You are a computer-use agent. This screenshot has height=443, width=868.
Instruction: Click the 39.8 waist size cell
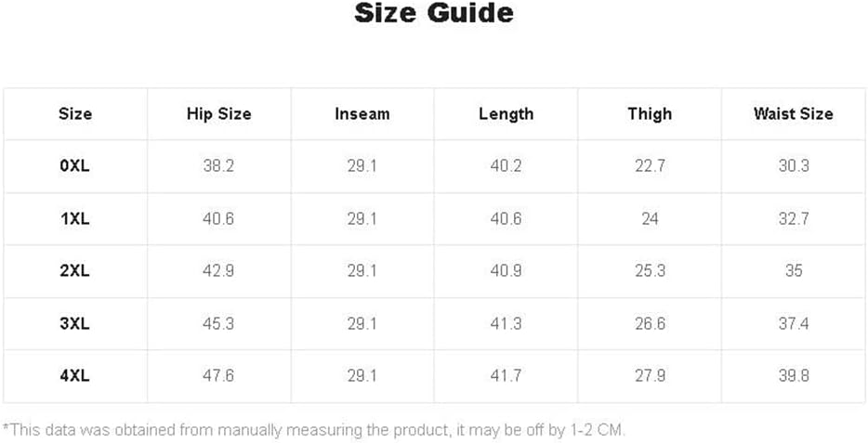(794, 375)
